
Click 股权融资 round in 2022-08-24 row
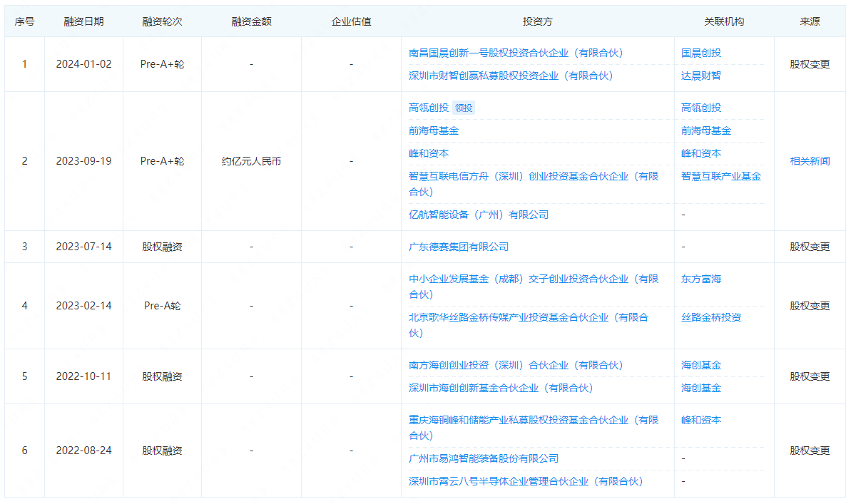[162, 451]
